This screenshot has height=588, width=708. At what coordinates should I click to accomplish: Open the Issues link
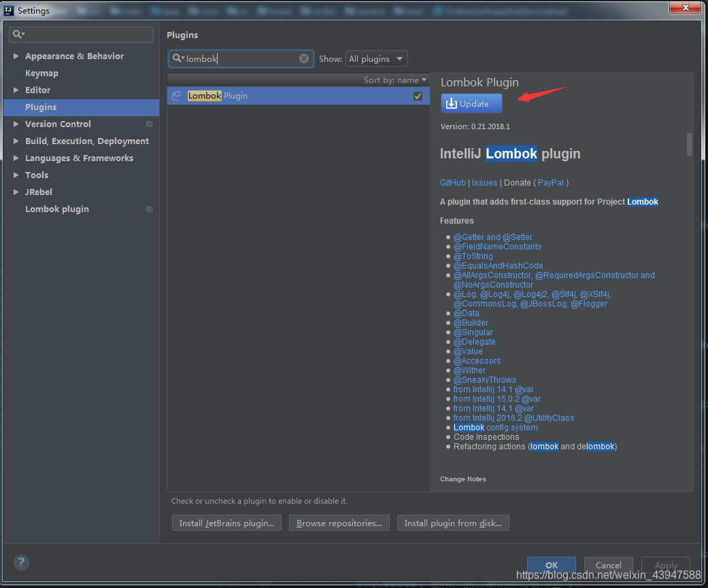pyautogui.click(x=484, y=183)
